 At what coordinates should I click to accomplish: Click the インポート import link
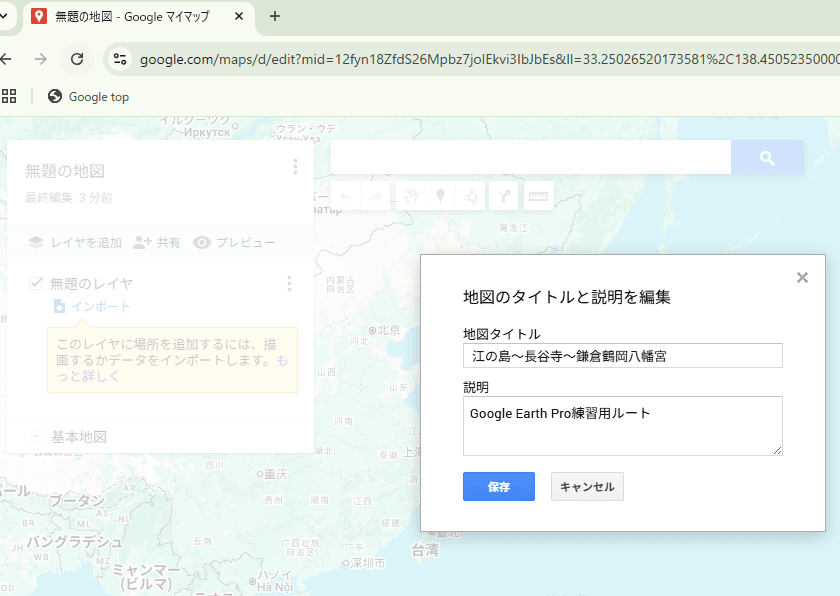pyautogui.click(x=100, y=307)
